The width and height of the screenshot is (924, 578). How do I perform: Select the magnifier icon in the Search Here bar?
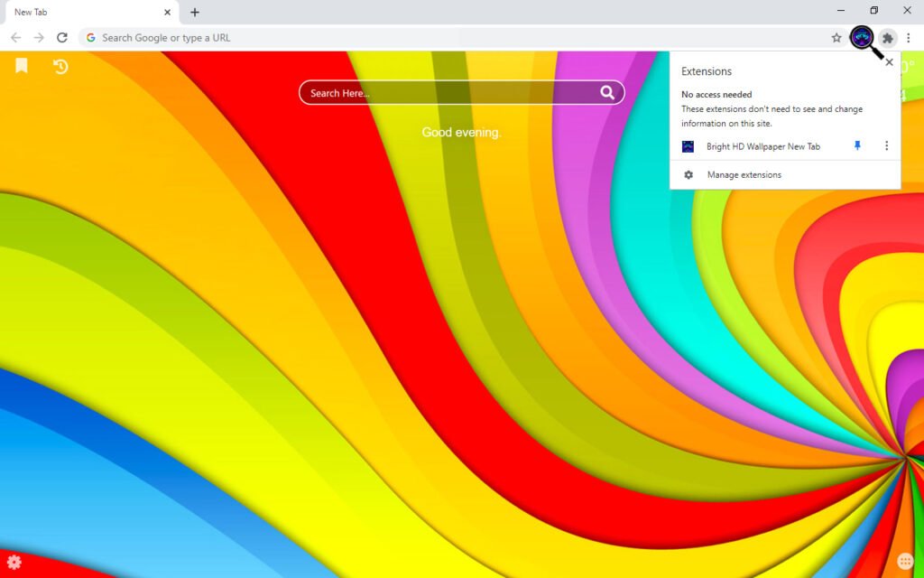(x=608, y=92)
